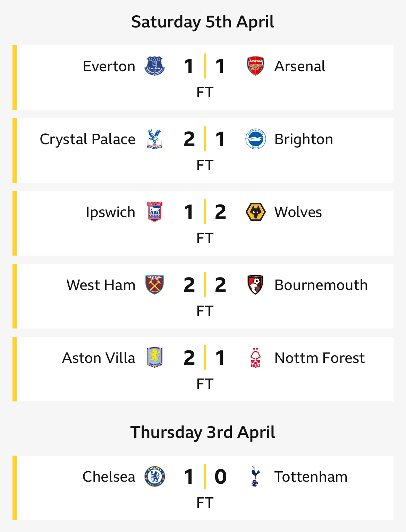Click the Ipswich club crest
This screenshot has height=532, width=406.
tap(154, 212)
